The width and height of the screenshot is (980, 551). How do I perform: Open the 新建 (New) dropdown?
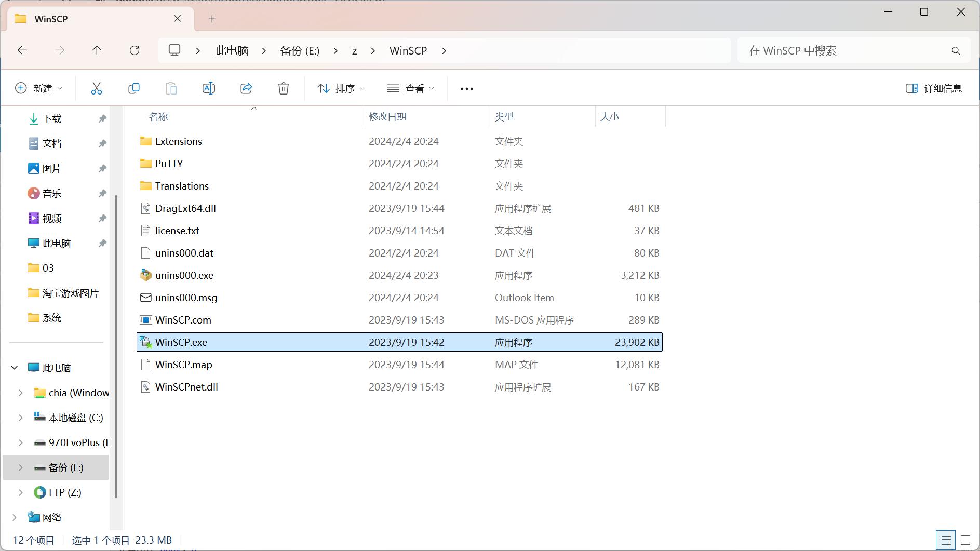point(39,88)
